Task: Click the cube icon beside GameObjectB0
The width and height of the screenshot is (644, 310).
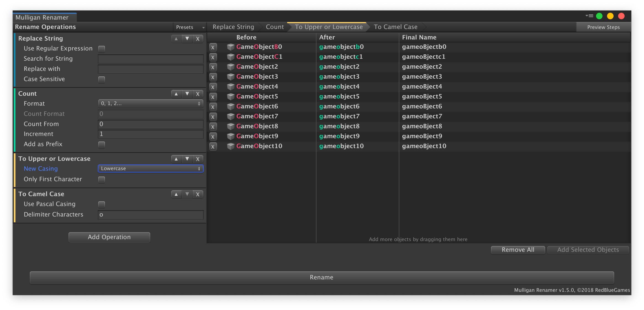Action: coord(231,47)
